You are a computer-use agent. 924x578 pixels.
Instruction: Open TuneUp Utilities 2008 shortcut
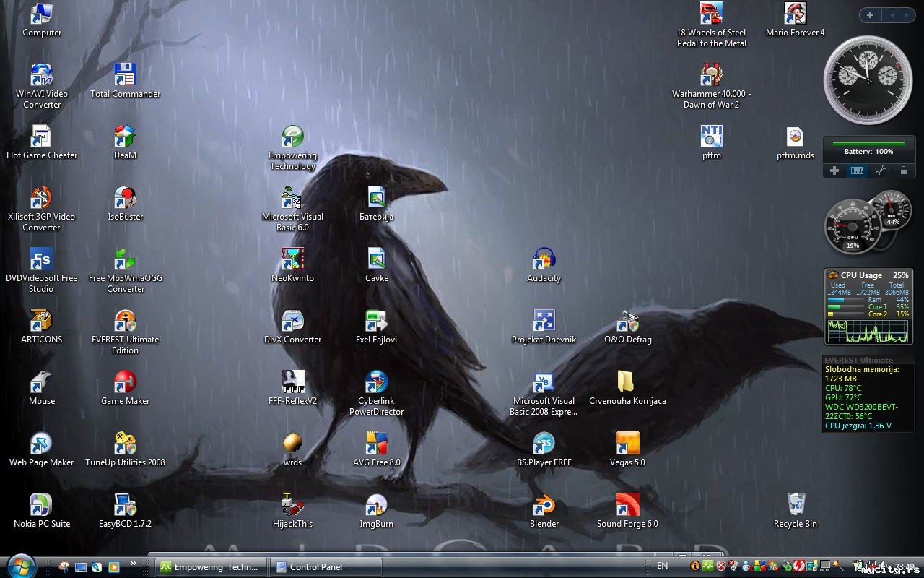(x=126, y=449)
